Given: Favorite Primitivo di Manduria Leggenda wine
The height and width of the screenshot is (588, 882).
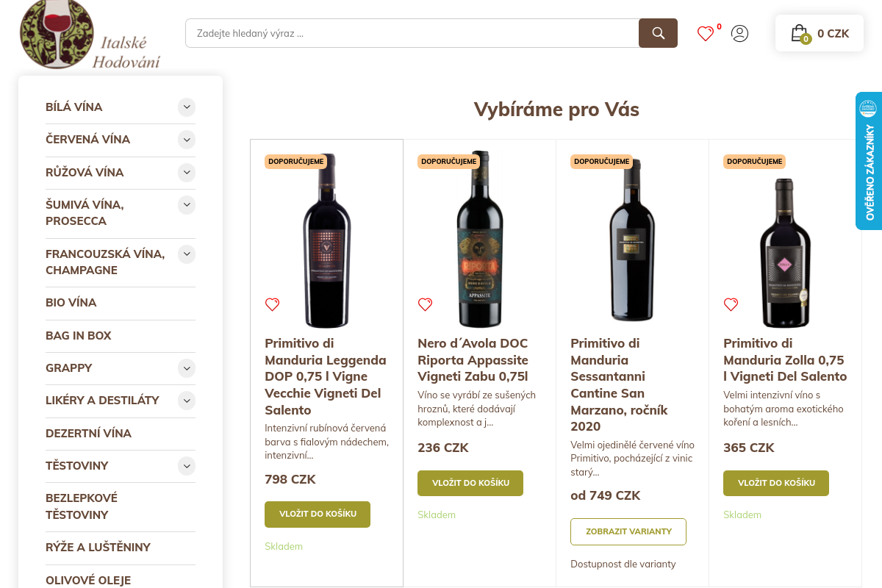Looking at the screenshot, I should pyautogui.click(x=273, y=304).
